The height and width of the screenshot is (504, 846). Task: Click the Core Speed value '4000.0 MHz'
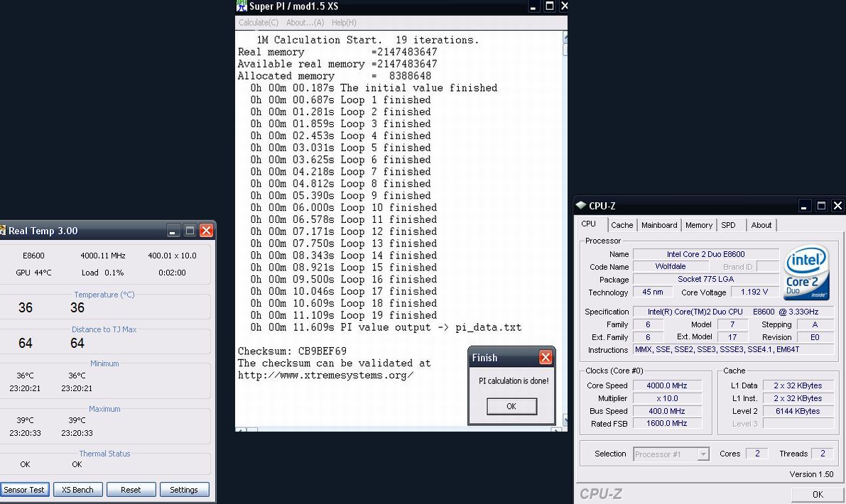[667, 385]
